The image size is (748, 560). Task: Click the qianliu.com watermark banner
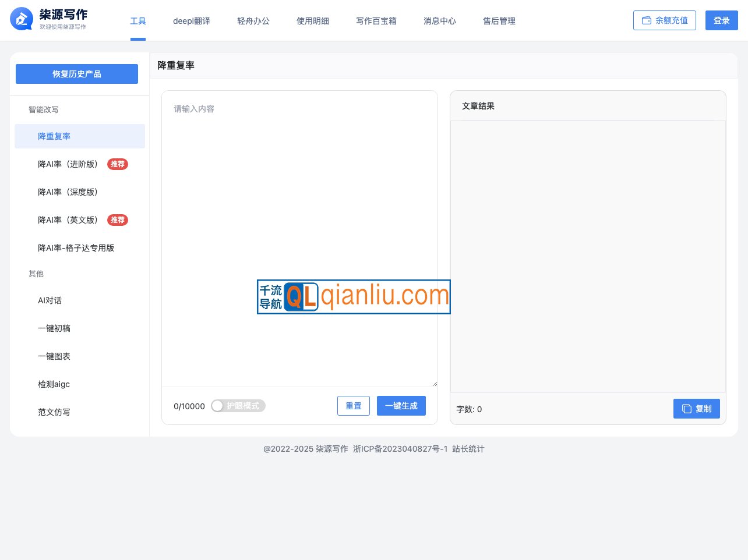click(354, 297)
